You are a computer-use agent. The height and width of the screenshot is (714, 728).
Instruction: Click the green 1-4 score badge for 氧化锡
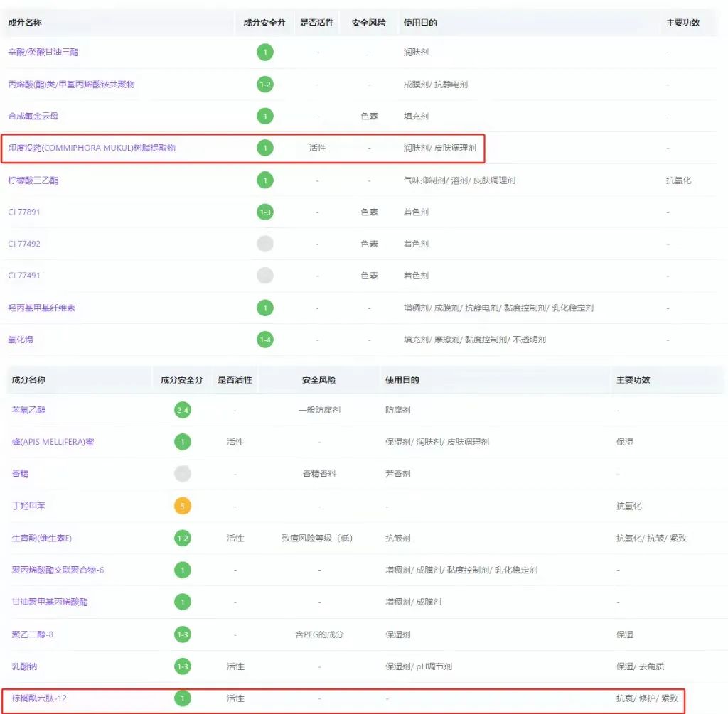264,340
